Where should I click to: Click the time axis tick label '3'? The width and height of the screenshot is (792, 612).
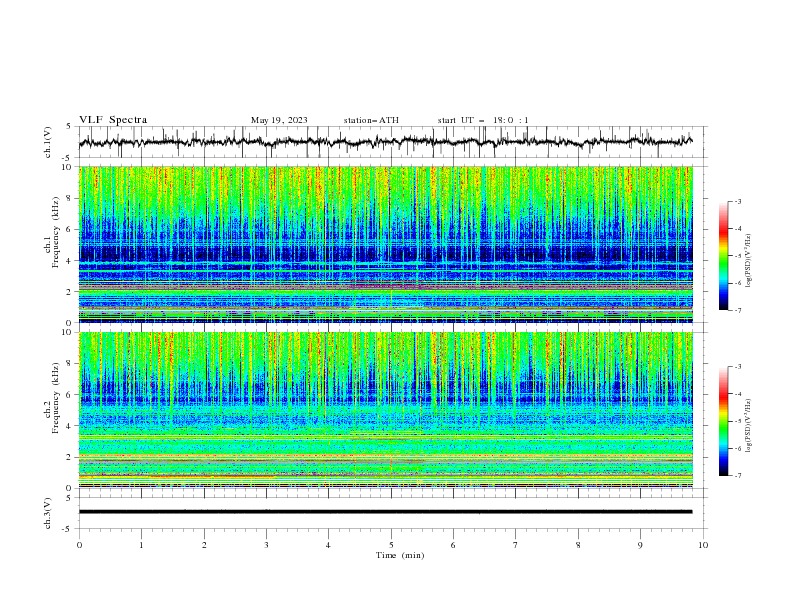[266, 545]
